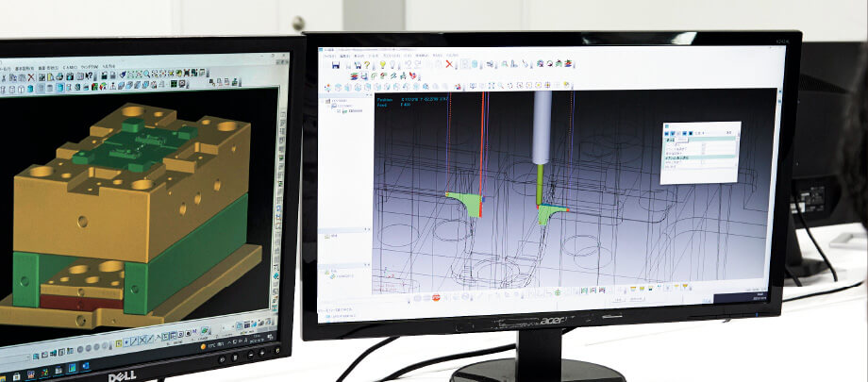Expand the second-level node in the tree
868x382 pixels.
coord(333,105)
